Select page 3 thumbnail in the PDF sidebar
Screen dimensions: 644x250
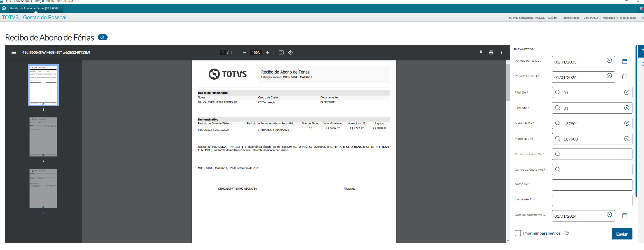(x=43, y=189)
